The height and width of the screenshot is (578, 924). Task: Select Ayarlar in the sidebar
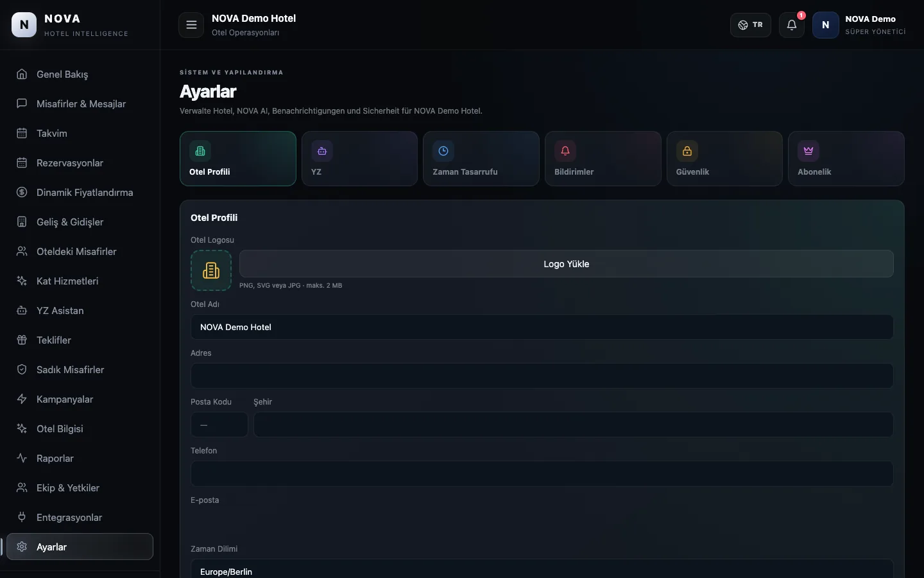[x=80, y=547]
